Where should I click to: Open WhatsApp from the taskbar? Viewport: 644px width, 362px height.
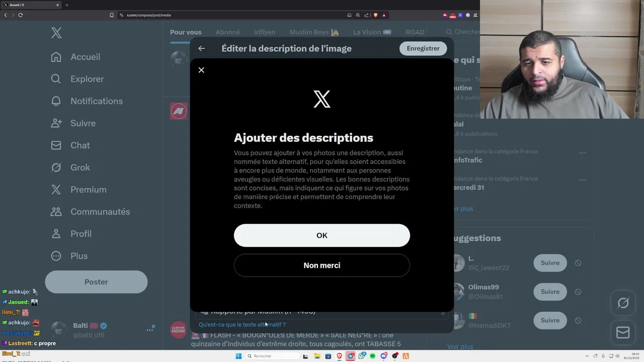[x=362, y=356]
